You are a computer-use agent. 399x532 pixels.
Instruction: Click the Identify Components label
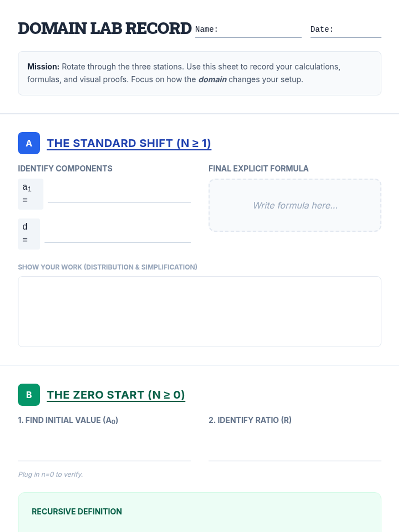65,169
